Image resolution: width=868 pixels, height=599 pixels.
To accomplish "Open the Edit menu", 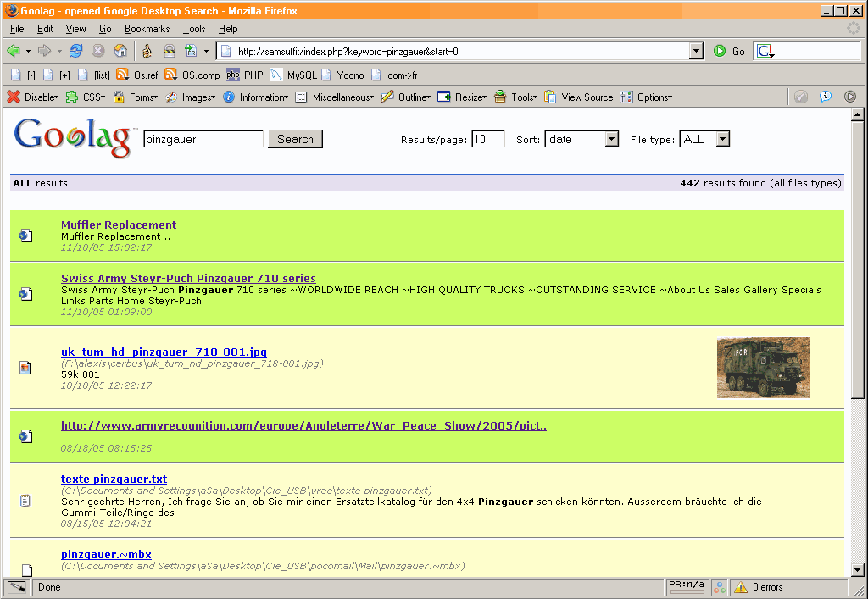I will pos(45,29).
